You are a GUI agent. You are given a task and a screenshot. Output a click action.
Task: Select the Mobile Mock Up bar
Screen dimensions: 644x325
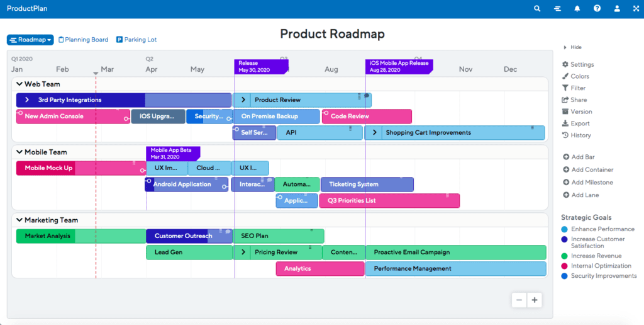tap(81, 168)
